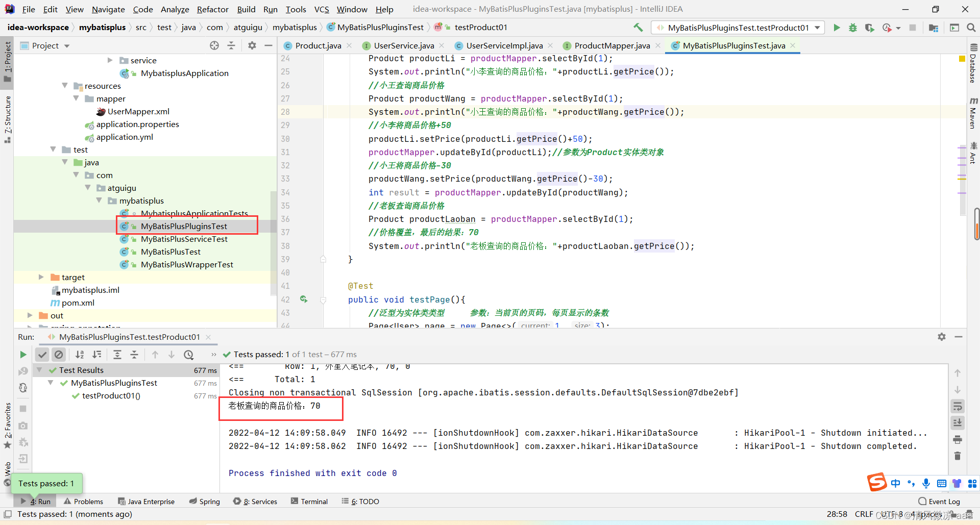Run testProduct01 with the green play icon
Image resolution: width=980 pixels, height=525 pixels.
[x=837, y=28]
